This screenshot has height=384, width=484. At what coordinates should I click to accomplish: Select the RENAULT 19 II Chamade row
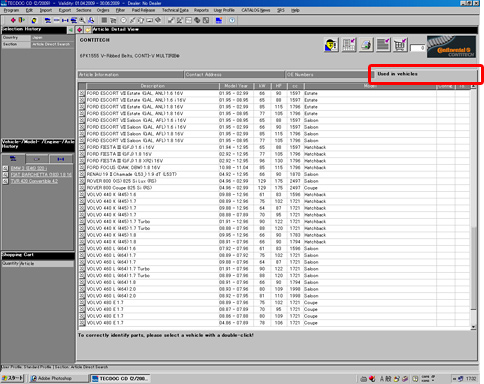click(275, 174)
